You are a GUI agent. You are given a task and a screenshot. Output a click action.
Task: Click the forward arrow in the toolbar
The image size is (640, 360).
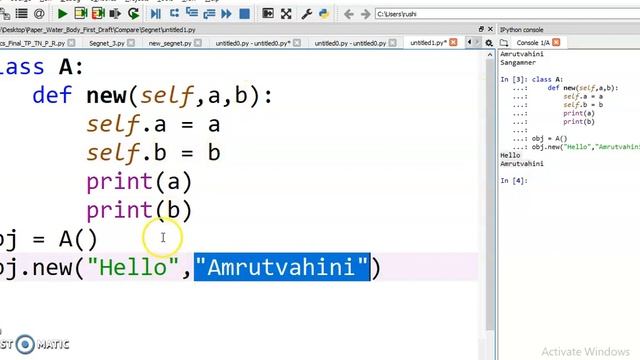[365, 14]
